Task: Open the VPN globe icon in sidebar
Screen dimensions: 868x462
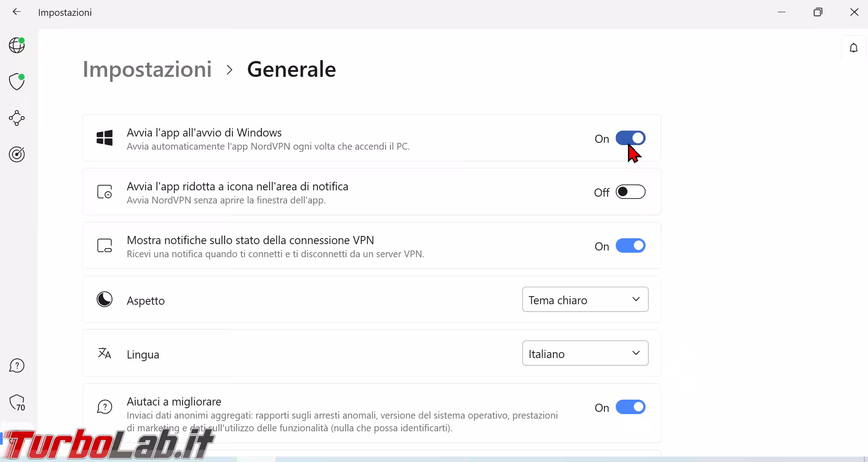Action: point(17,45)
